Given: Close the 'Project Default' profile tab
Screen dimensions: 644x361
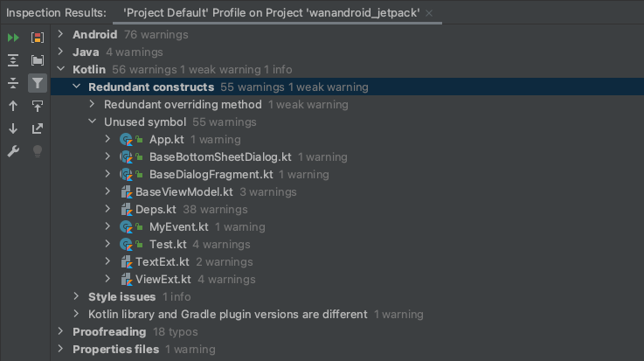Looking at the screenshot, I should (429, 13).
